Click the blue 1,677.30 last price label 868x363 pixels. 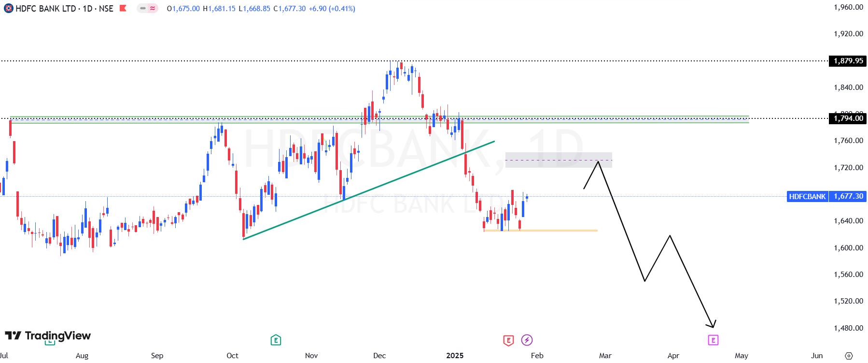[848, 196]
